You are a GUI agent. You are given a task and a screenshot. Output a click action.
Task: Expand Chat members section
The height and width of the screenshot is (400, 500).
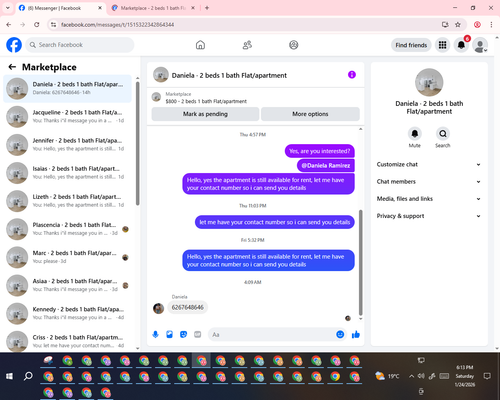click(x=429, y=182)
